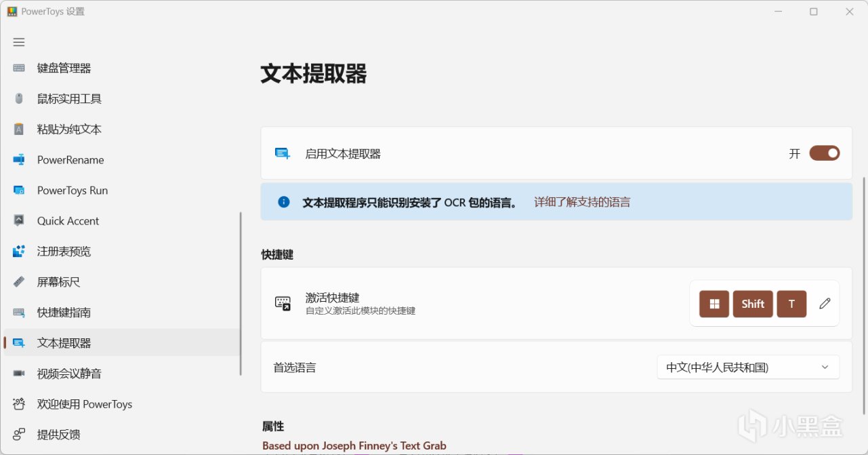Select 屏幕标尺 in the sidebar
The height and width of the screenshot is (455, 868).
click(122, 282)
